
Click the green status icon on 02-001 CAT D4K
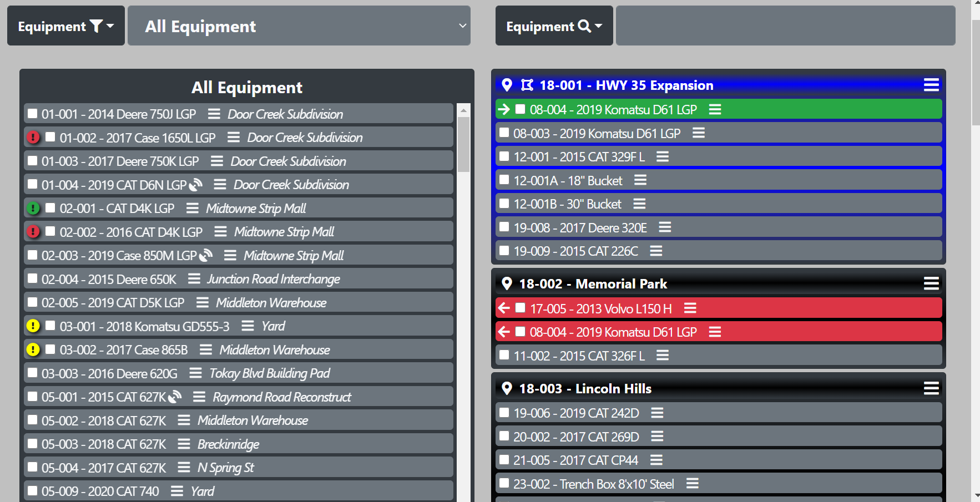(33, 208)
